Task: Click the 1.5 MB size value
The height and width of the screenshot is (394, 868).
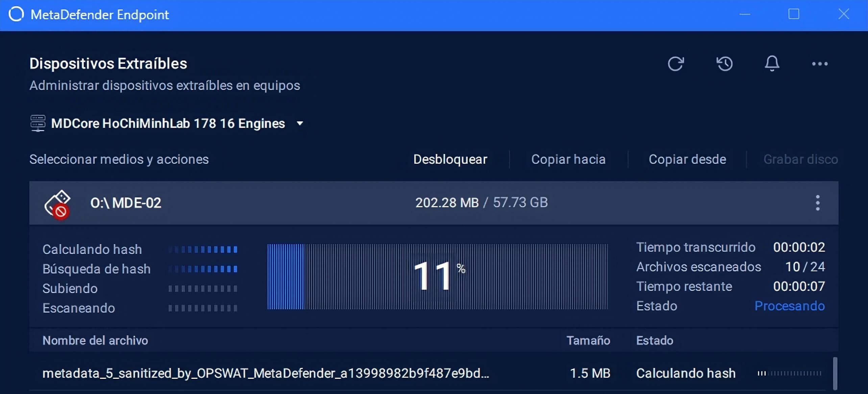Action: pos(590,373)
